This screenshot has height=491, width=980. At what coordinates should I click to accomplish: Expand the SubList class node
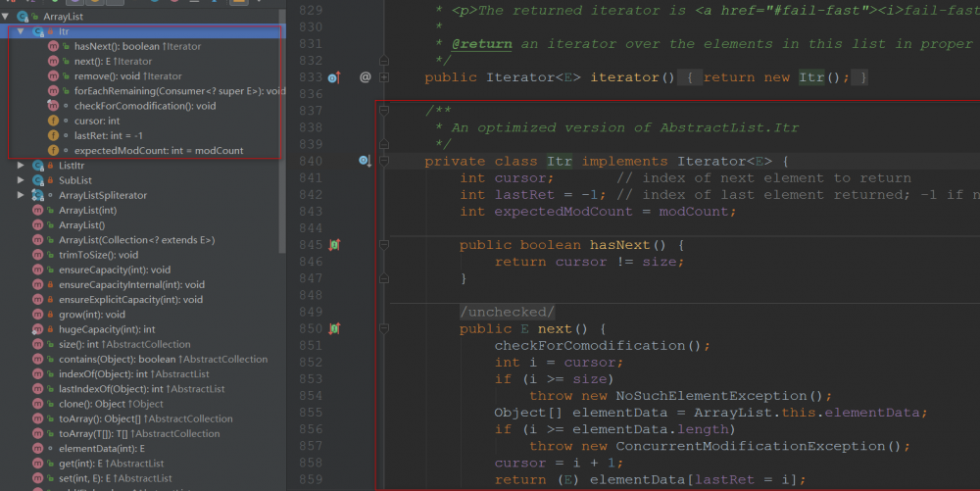20,180
